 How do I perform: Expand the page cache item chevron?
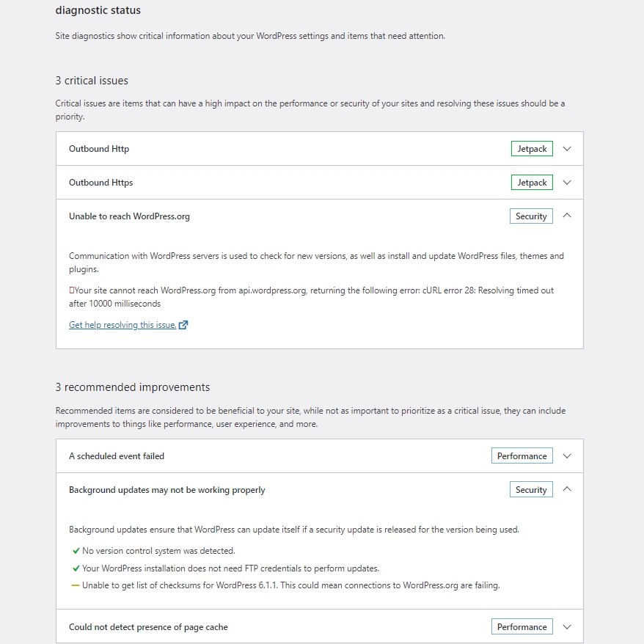[x=566, y=627]
